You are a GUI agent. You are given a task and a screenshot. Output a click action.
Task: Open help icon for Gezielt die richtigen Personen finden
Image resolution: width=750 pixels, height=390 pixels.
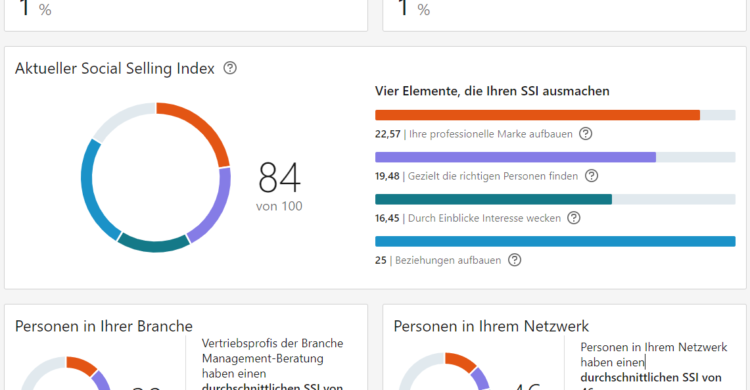[x=592, y=176]
